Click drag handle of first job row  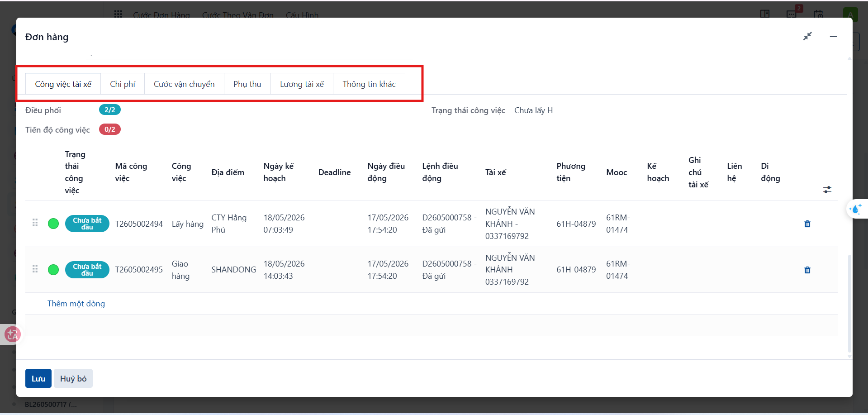pyautogui.click(x=35, y=223)
